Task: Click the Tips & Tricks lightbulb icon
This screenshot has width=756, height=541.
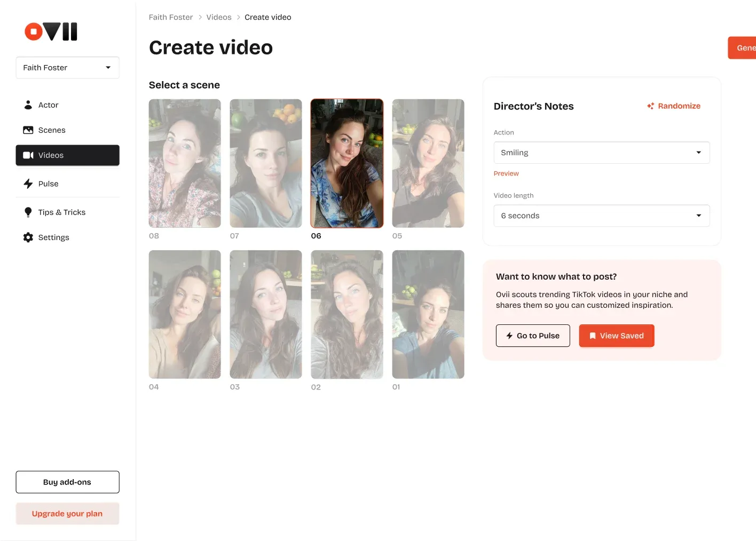Action: click(28, 212)
